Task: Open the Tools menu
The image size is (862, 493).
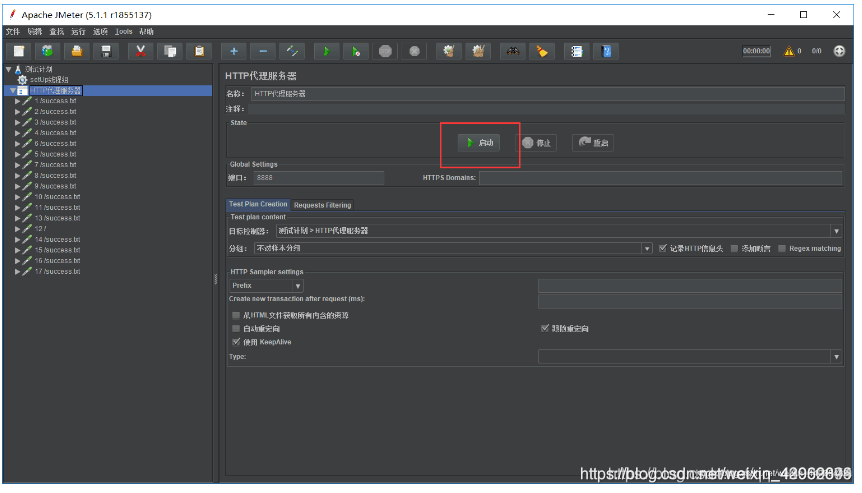Action: click(x=124, y=32)
